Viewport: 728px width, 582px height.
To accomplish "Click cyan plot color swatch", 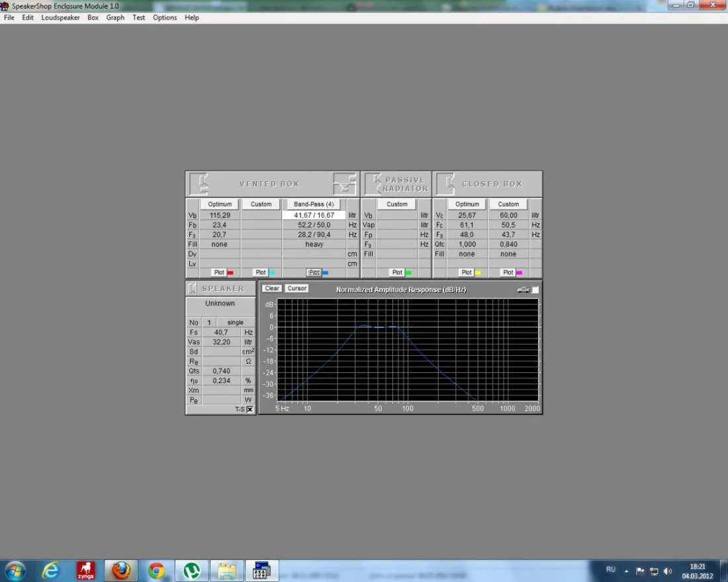I will coord(272,273).
